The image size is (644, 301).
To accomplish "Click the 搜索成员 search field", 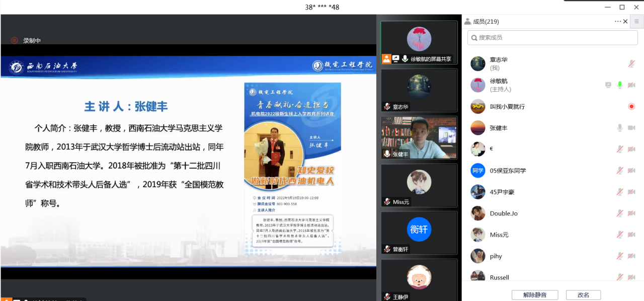I will coord(551,38).
